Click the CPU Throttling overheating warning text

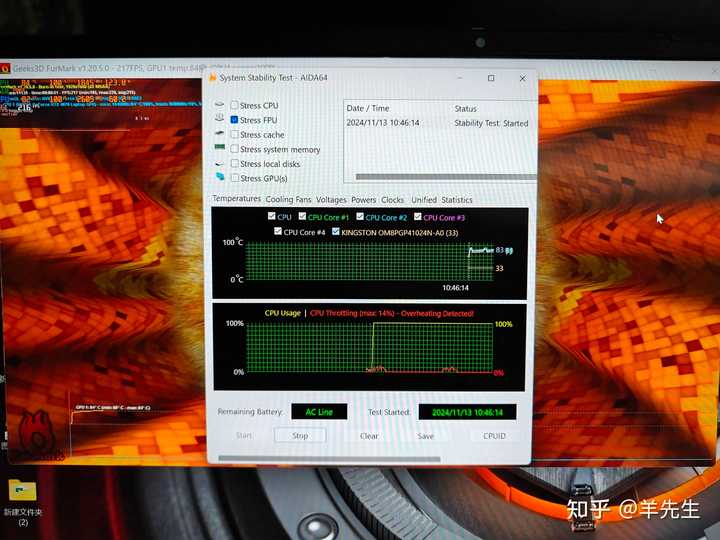tap(392, 313)
